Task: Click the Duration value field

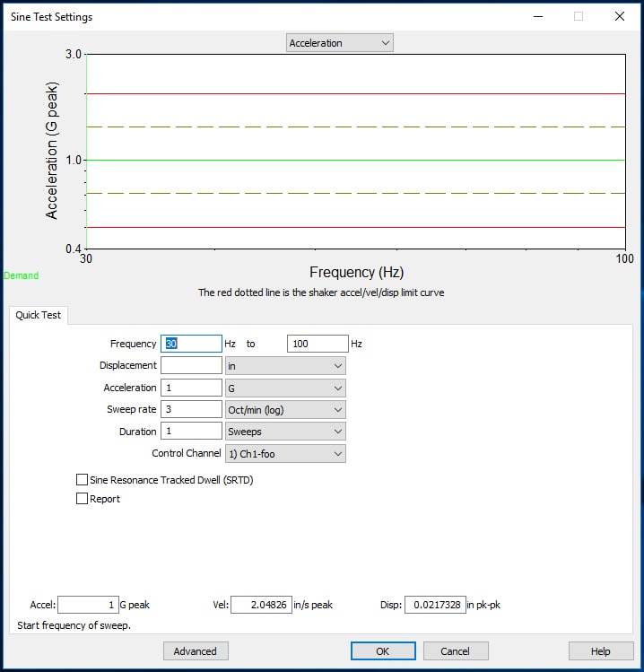Action: pyautogui.click(x=191, y=431)
